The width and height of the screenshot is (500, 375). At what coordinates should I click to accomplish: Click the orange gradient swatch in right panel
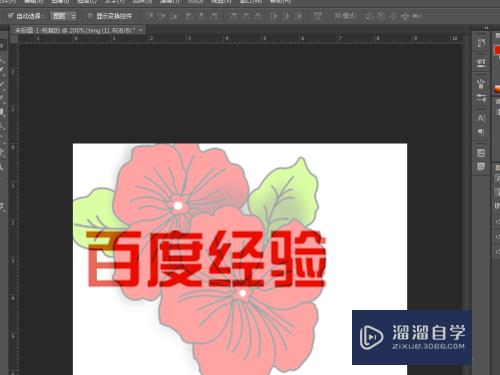click(497, 89)
